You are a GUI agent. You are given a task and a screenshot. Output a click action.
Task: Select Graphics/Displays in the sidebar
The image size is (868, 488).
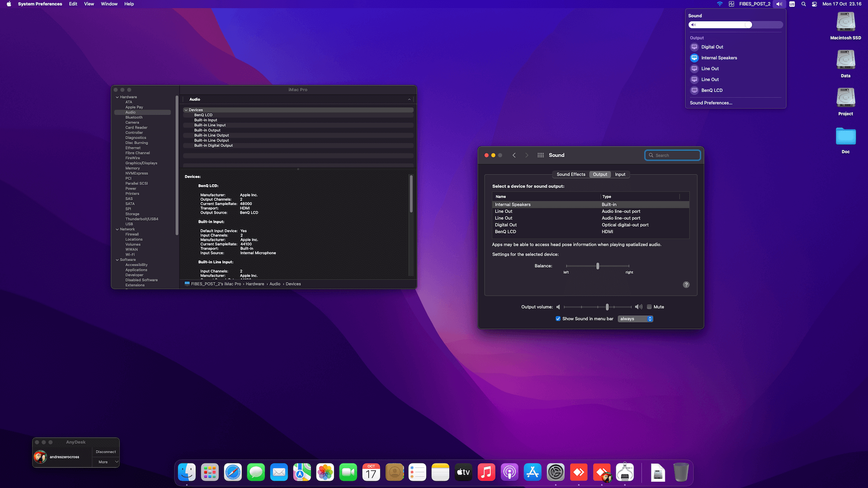click(141, 163)
